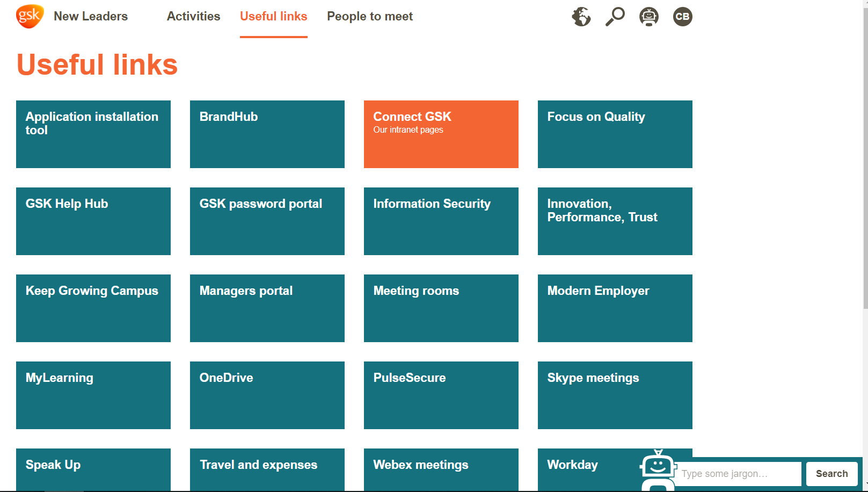Open the People to meet tab
The height and width of the screenshot is (492, 868).
click(370, 16)
